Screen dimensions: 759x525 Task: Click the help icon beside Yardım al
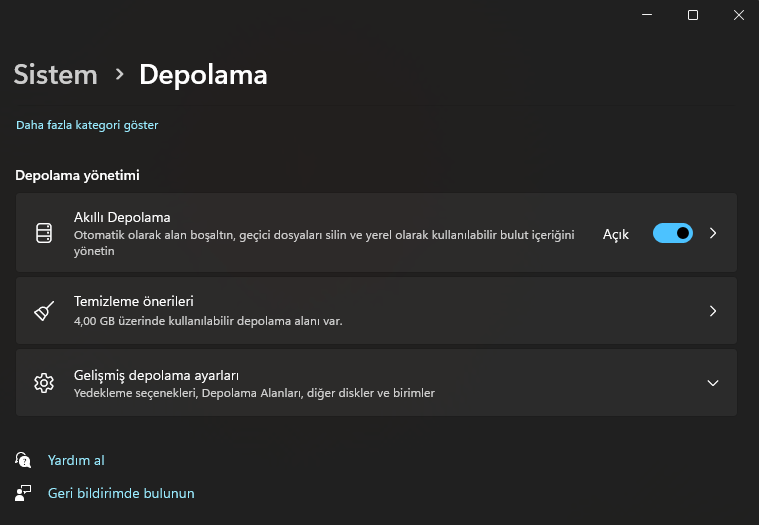23,460
